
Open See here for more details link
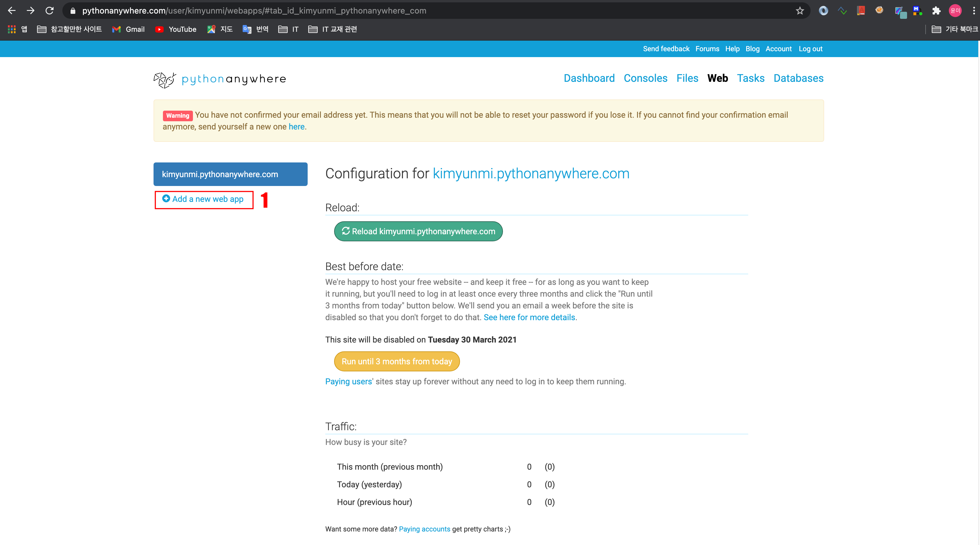point(529,318)
